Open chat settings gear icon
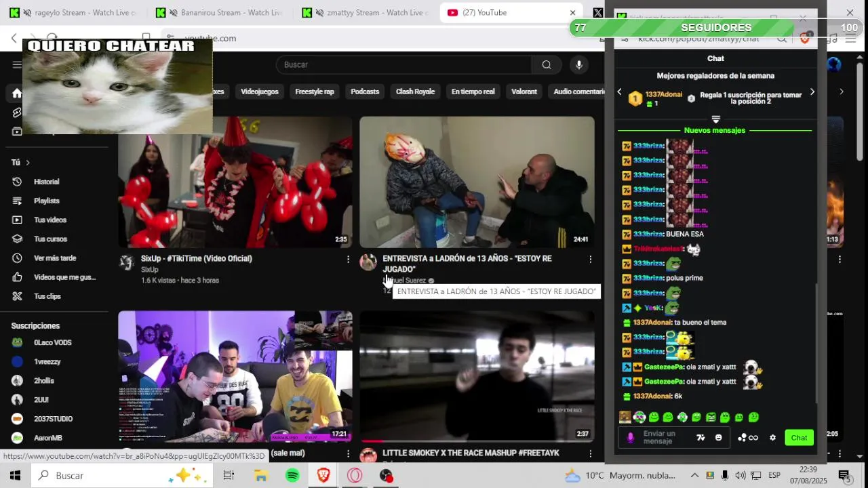This screenshot has height=488, width=868. (772, 438)
